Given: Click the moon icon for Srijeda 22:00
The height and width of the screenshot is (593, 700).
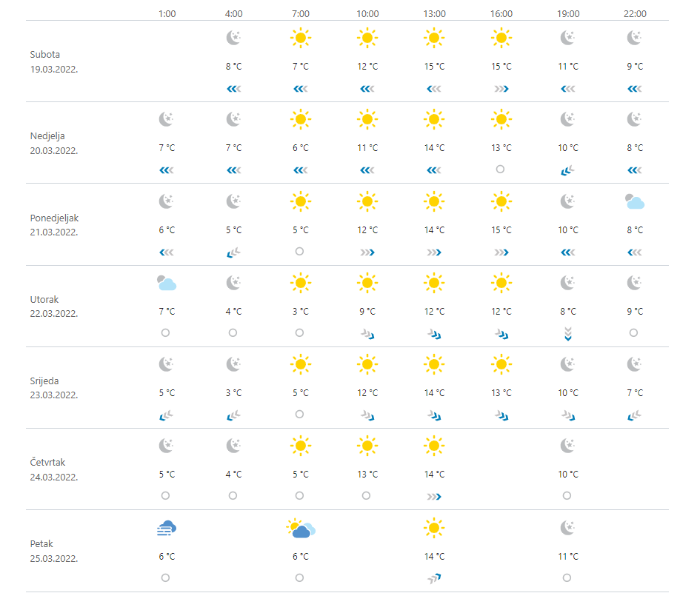Looking at the screenshot, I should click(x=635, y=364).
